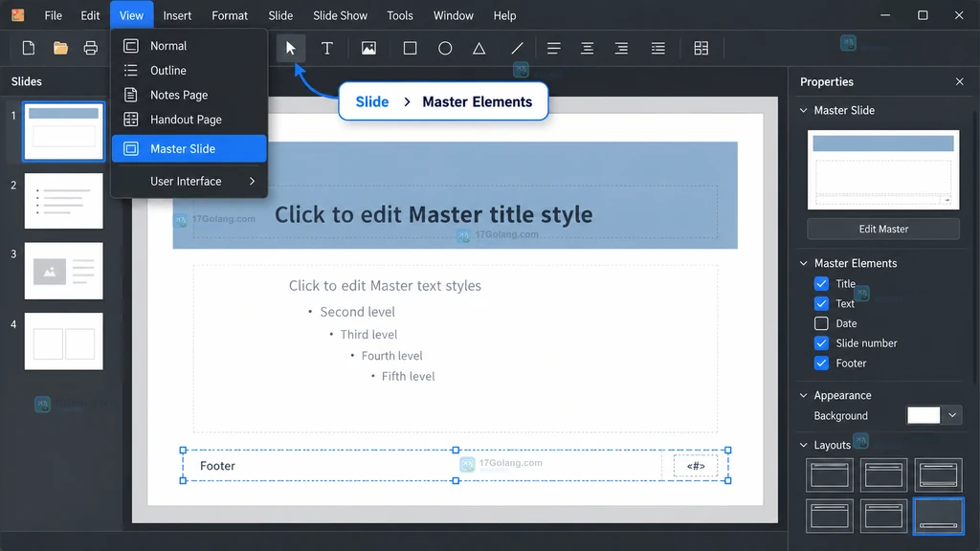The image size is (980, 551).
Task: Select Master Slide menu entry
Action: click(x=189, y=148)
